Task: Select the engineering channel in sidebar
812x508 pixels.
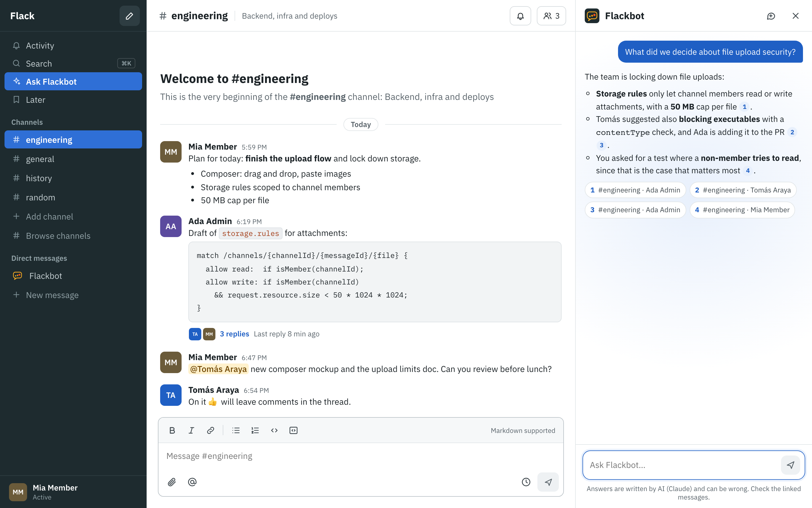Action: (73, 139)
